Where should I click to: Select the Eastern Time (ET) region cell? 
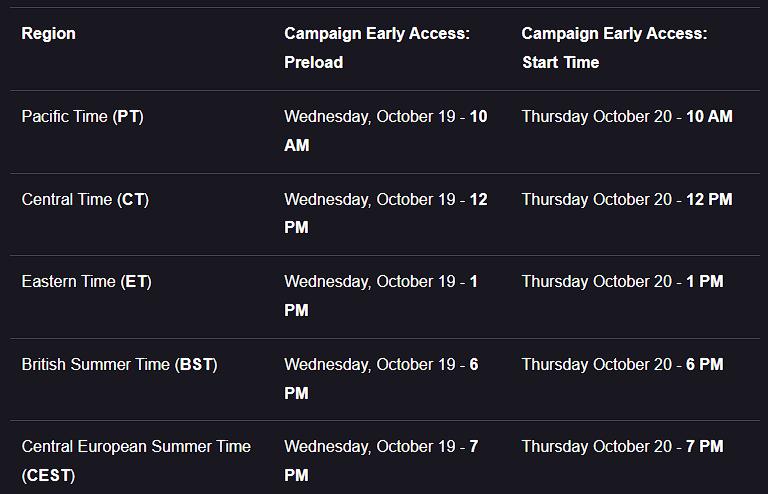tap(86, 282)
